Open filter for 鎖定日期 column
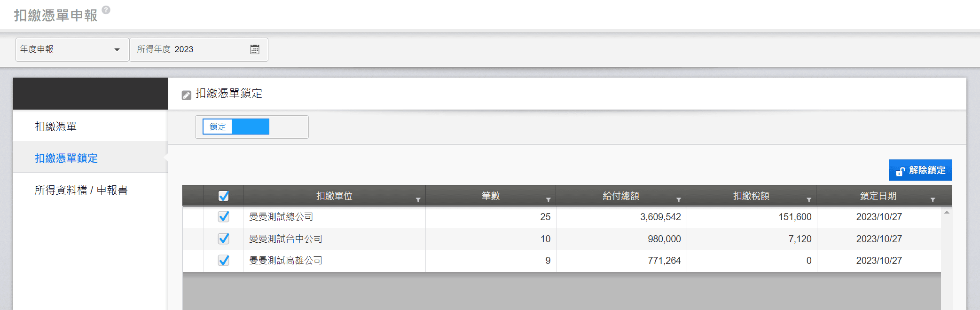Image resolution: width=980 pixels, height=310 pixels. pyautogui.click(x=933, y=200)
